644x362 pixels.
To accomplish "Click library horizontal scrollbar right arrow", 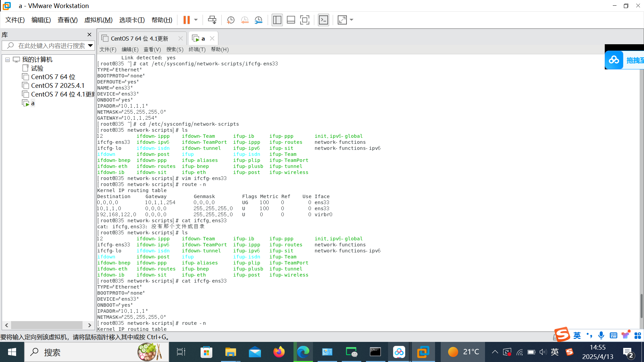I will click(89, 325).
